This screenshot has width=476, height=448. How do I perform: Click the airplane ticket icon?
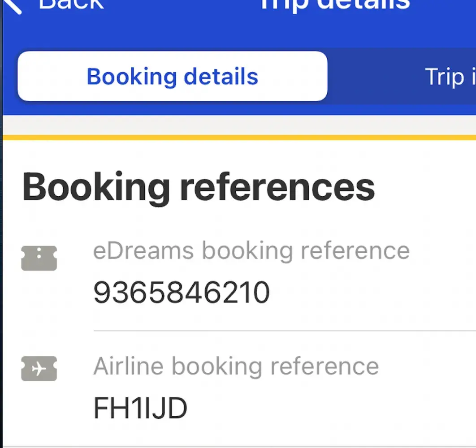coord(39,369)
